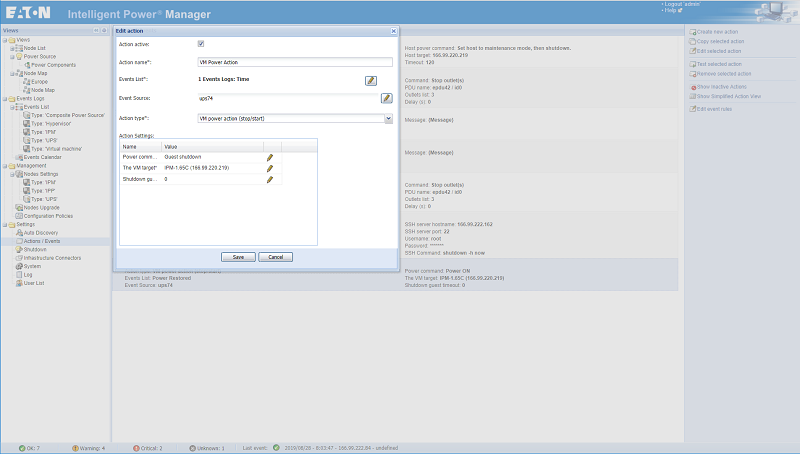Toggle the Action active checkbox

[x=201, y=44]
